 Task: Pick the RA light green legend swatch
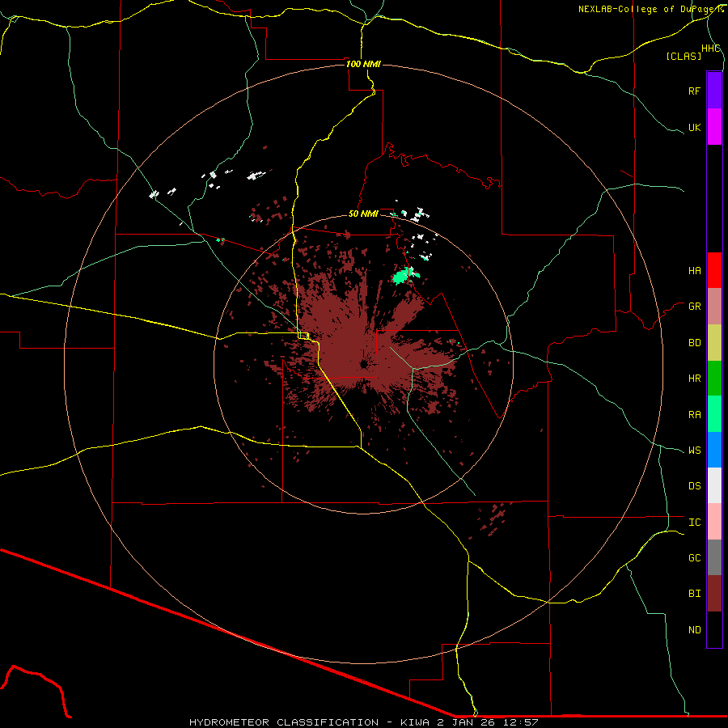714,414
